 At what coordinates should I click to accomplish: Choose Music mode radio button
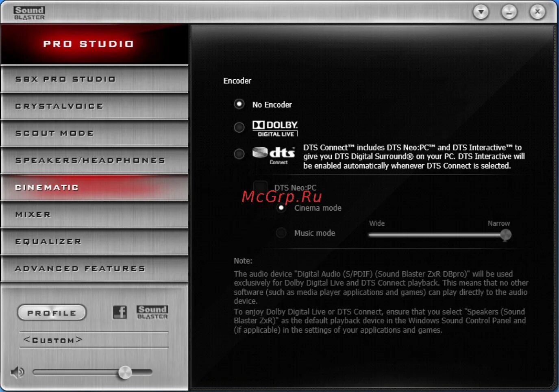281,233
